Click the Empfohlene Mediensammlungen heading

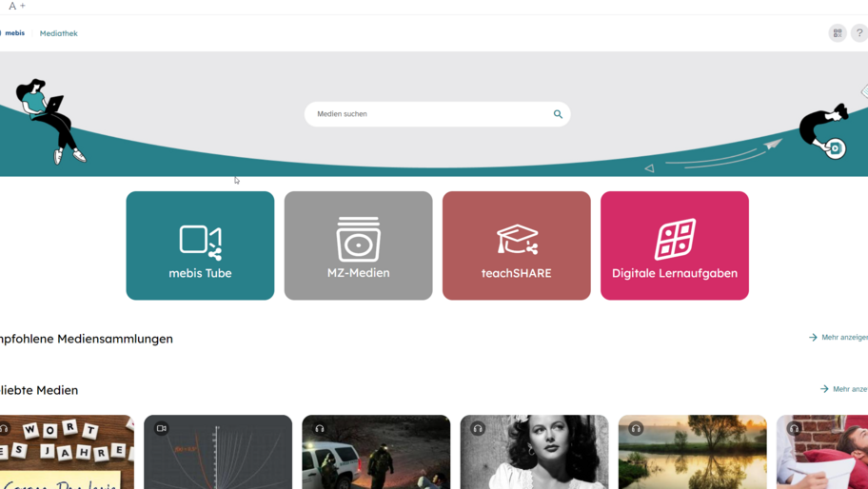(87, 339)
